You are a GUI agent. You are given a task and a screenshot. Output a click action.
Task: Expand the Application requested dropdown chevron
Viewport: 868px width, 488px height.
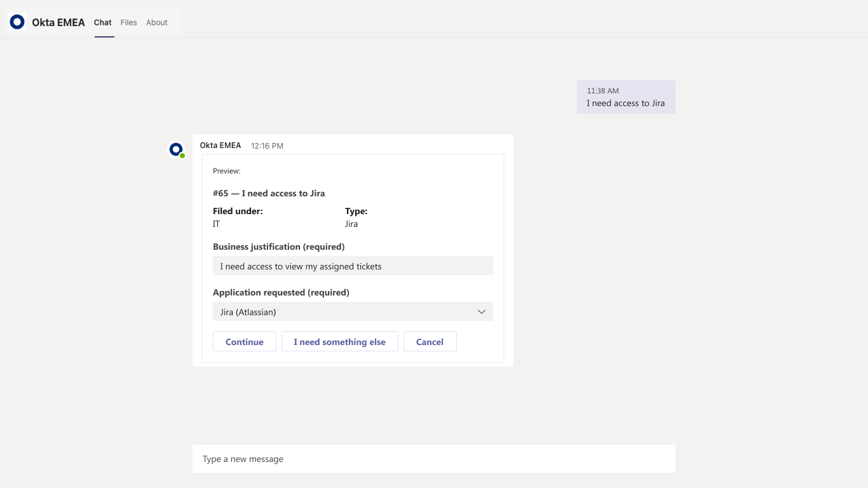coord(482,312)
